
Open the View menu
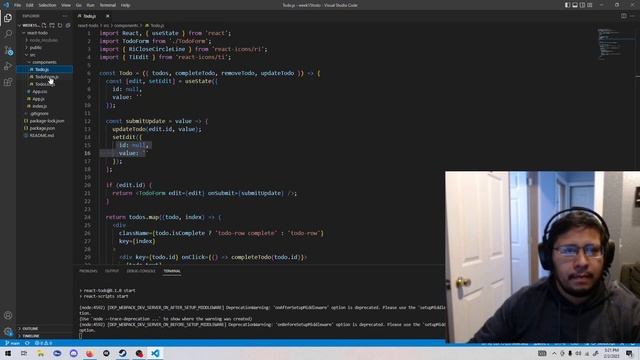click(66, 5)
